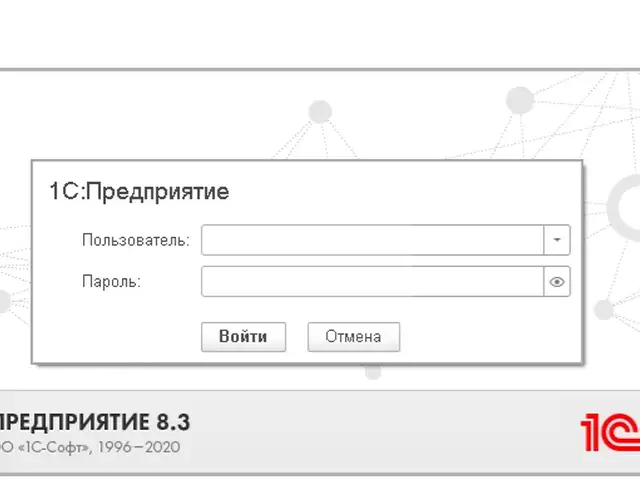This screenshot has width=640, height=480.
Task: Click the red 1C logo
Action: 610,432
